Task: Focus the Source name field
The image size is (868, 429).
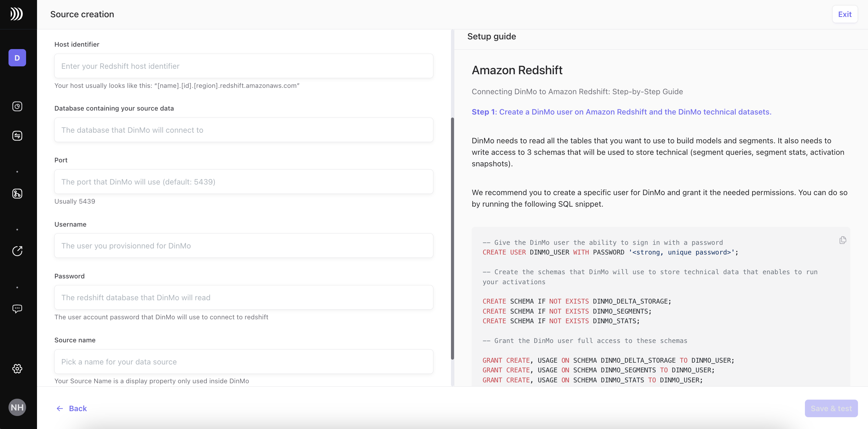Action: point(244,362)
